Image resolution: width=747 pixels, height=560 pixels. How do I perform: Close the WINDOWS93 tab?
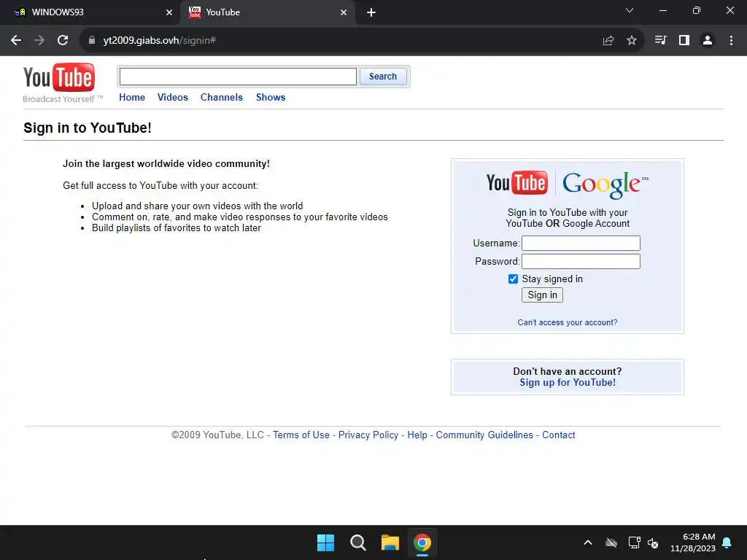(x=169, y=12)
